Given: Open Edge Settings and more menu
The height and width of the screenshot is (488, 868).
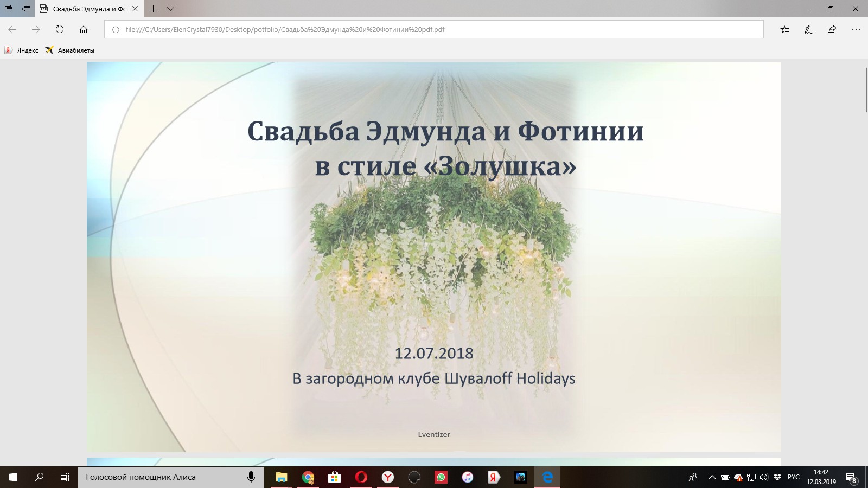Looking at the screenshot, I should pyautogui.click(x=856, y=29).
